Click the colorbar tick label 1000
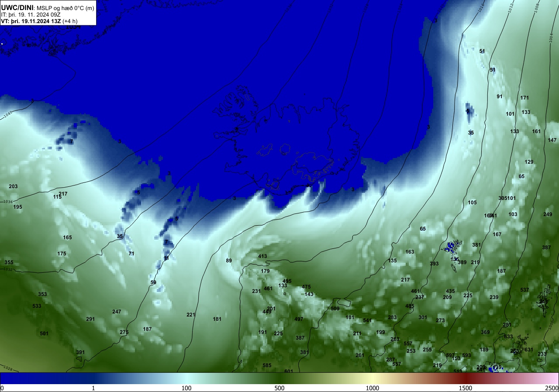The width and height of the screenshot is (559, 392). (373, 388)
